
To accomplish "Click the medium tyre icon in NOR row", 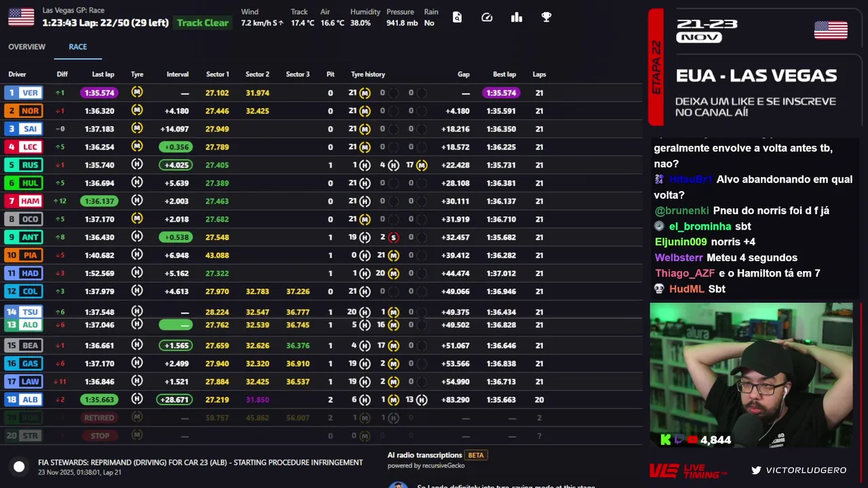I will click(137, 110).
